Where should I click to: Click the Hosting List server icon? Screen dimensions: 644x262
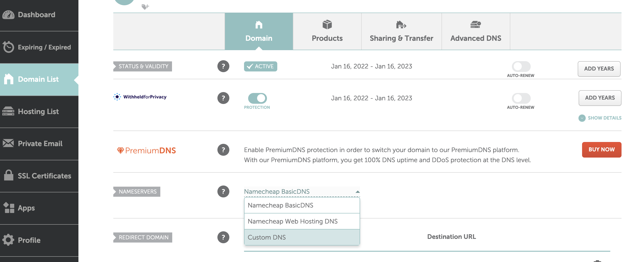coord(8,111)
